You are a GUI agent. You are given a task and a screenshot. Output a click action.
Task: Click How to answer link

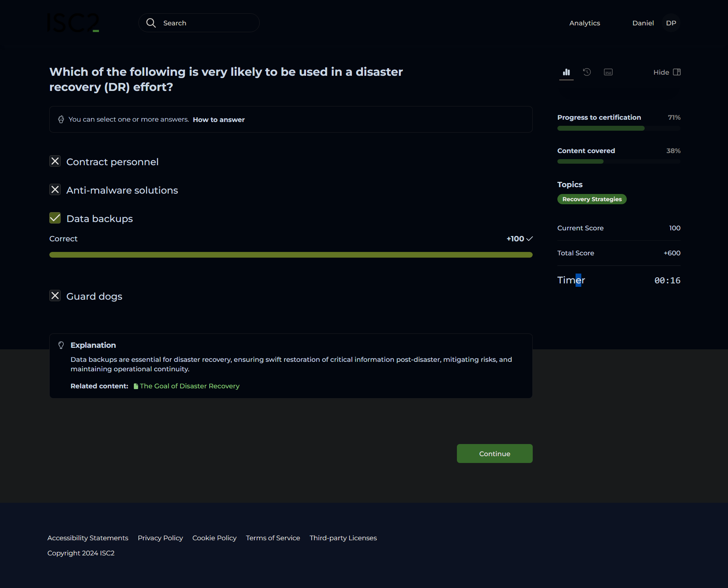click(x=218, y=119)
